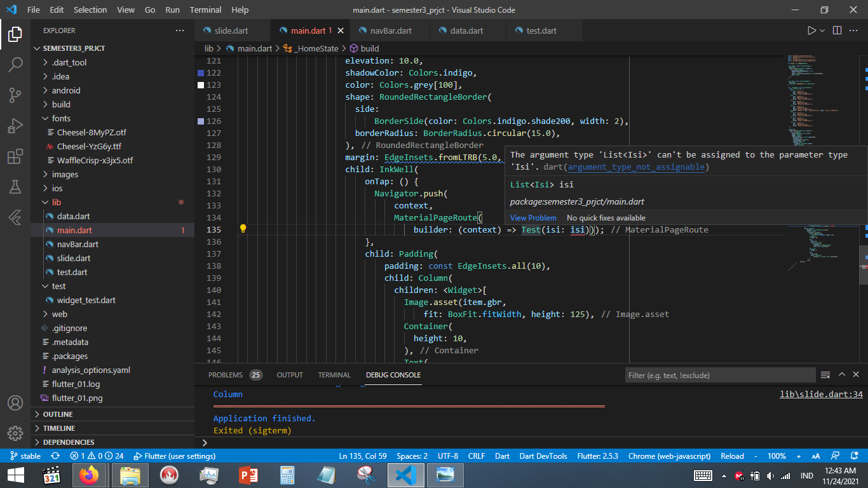868x488 pixels.
Task: Open the Selection menu
Action: click(90, 10)
